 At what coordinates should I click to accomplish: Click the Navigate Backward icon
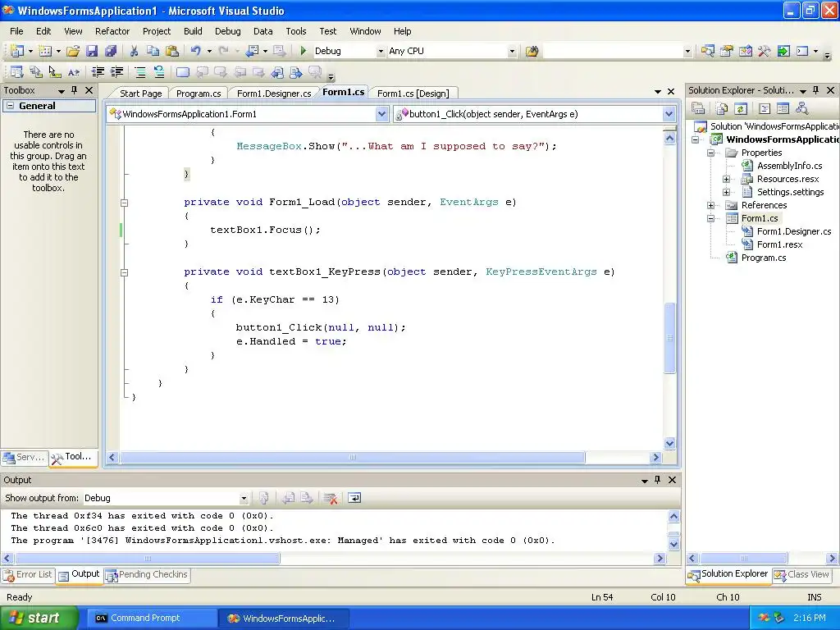pyautogui.click(x=252, y=51)
